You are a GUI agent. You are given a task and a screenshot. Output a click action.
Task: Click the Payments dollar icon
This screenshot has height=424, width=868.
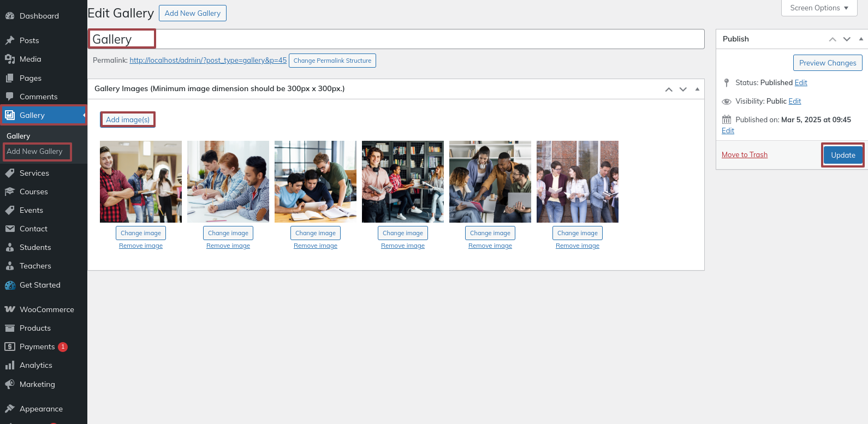[x=10, y=347]
